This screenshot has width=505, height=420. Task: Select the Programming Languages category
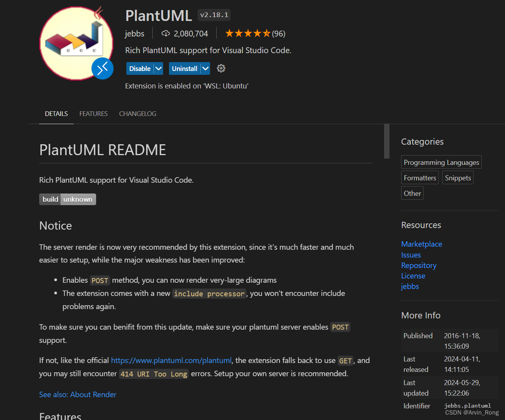click(x=441, y=162)
